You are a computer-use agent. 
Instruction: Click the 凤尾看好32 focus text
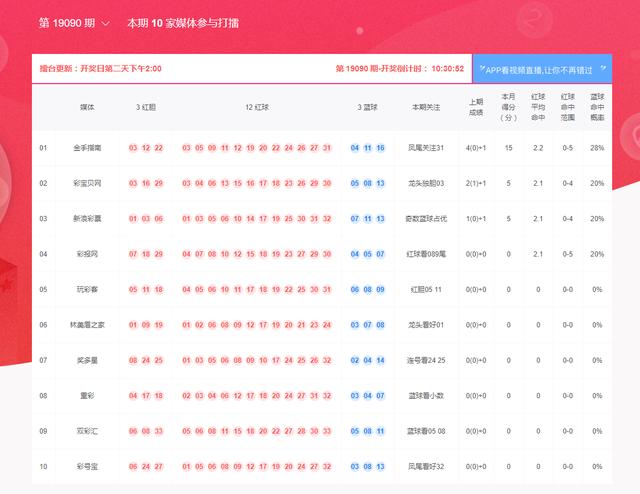pyautogui.click(x=426, y=467)
